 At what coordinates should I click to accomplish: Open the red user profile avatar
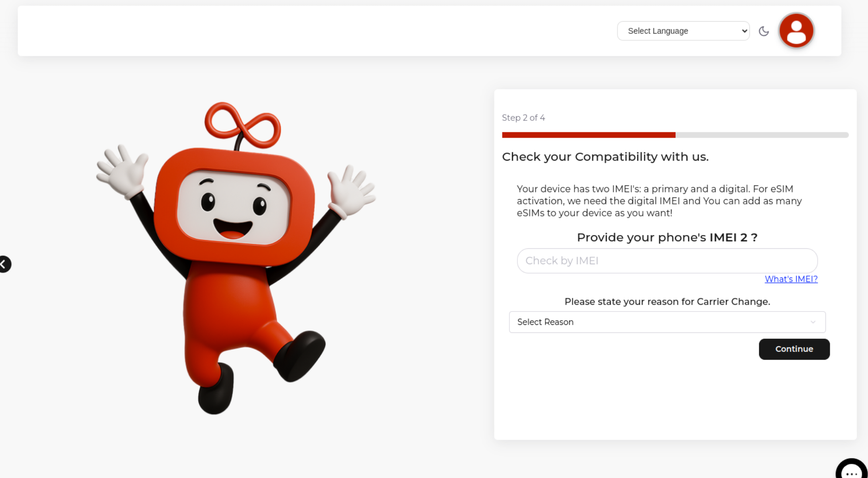(796, 31)
